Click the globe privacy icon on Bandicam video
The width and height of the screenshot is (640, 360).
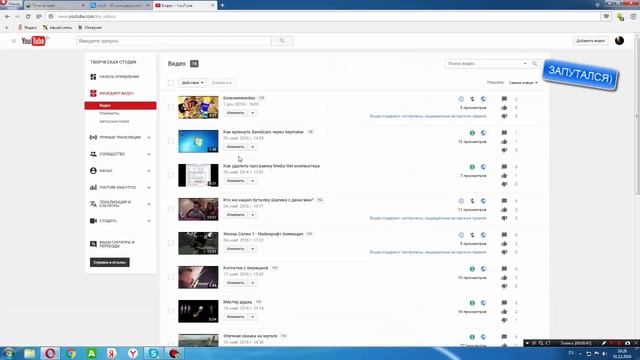click(483, 133)
